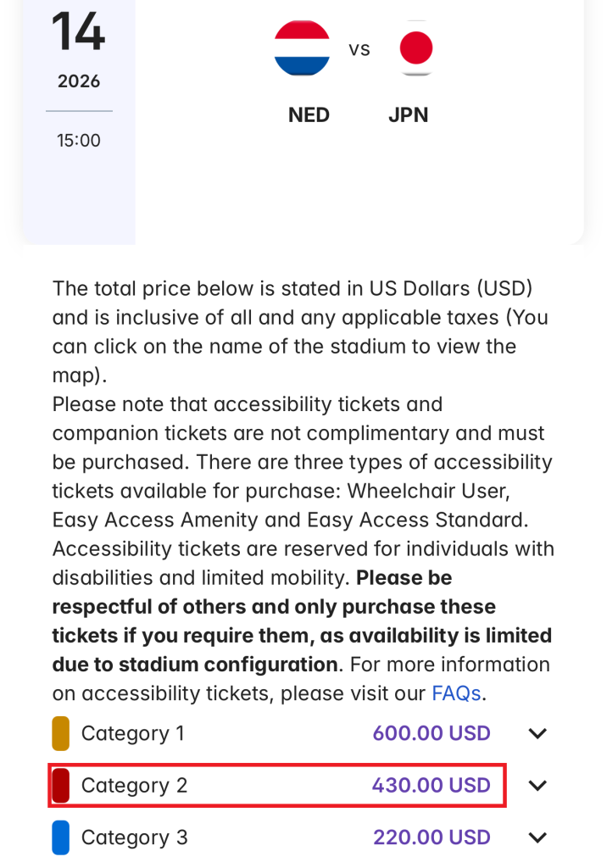Click the match day number 14
This screenshot has height=868, width=607.
click(x=79, y=31)
